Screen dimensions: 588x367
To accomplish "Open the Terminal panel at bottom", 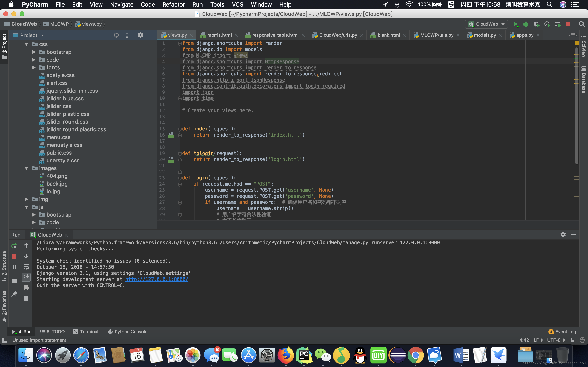I will 89,332.
